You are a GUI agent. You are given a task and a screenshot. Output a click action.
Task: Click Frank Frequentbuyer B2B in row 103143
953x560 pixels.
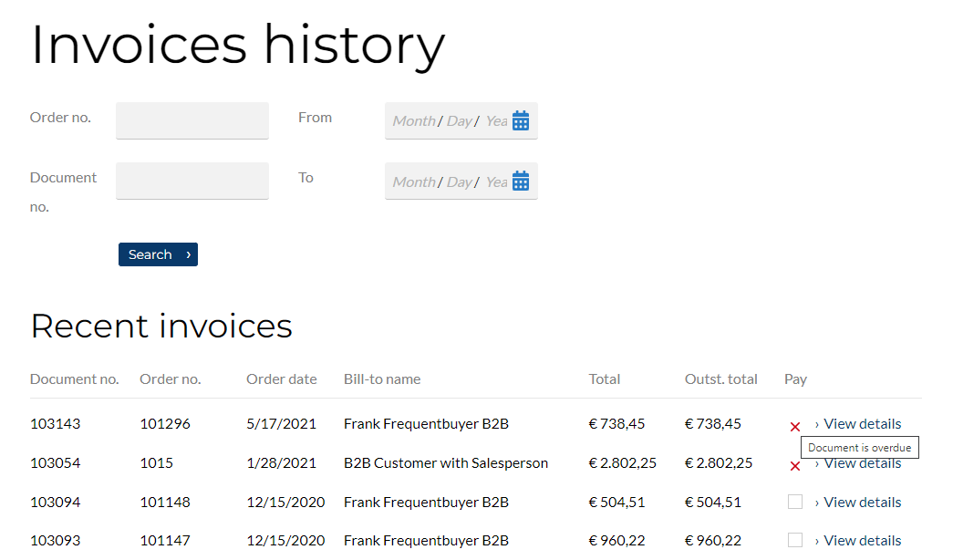(x=426, y=424)
